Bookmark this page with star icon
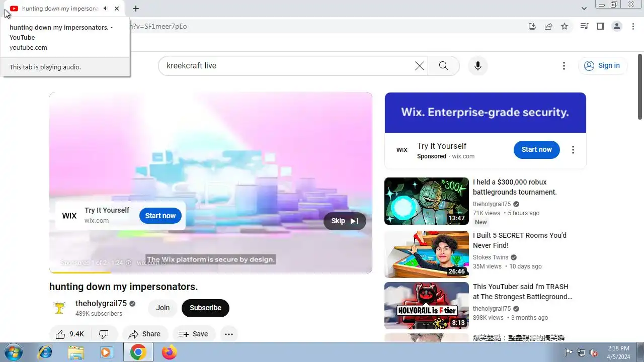644x362 pixels. coord(565,26)
